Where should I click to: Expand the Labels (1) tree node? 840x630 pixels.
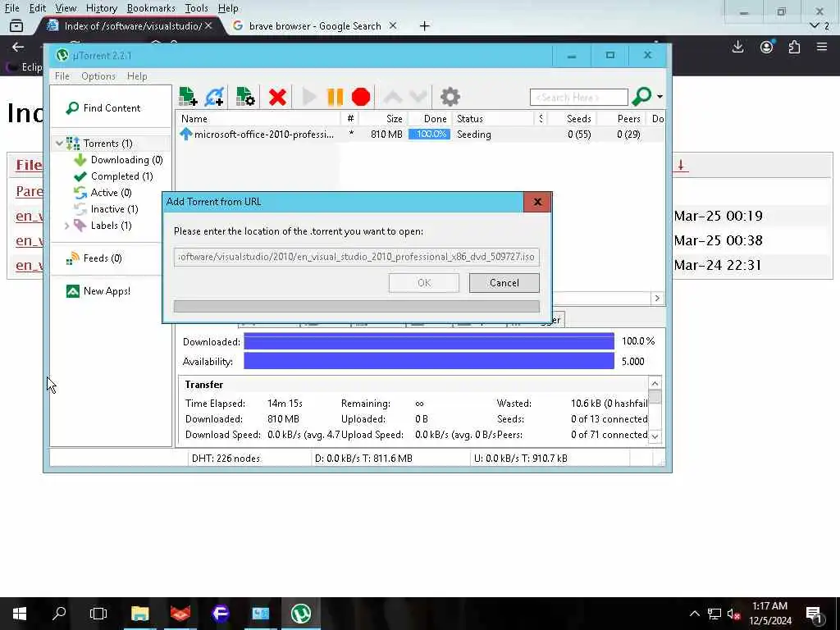point(66,226)
